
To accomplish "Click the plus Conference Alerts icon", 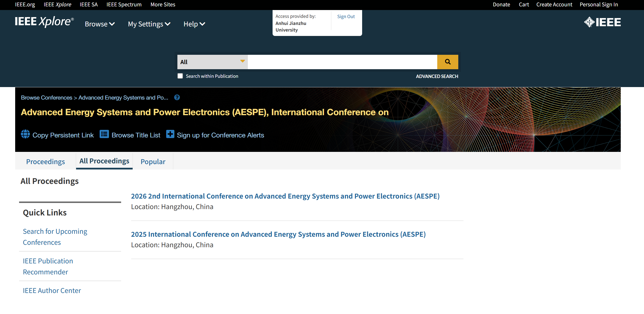I will pos(170,134).
